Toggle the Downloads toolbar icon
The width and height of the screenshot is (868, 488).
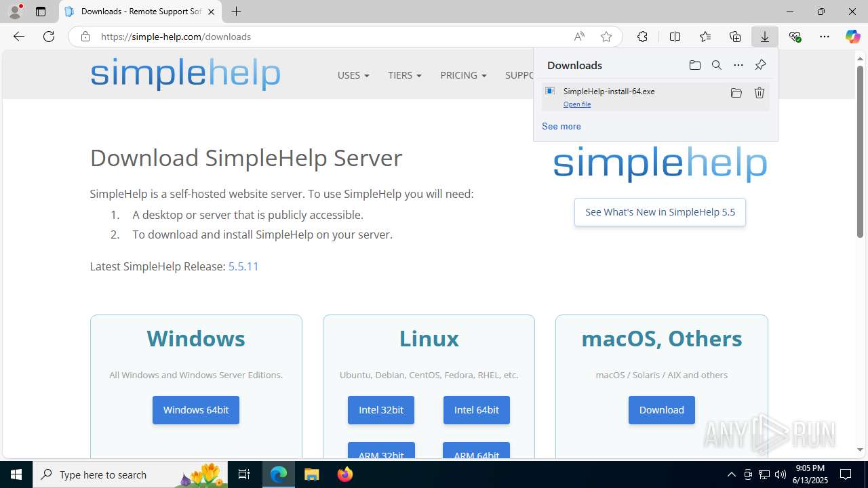tap(765, 37)
